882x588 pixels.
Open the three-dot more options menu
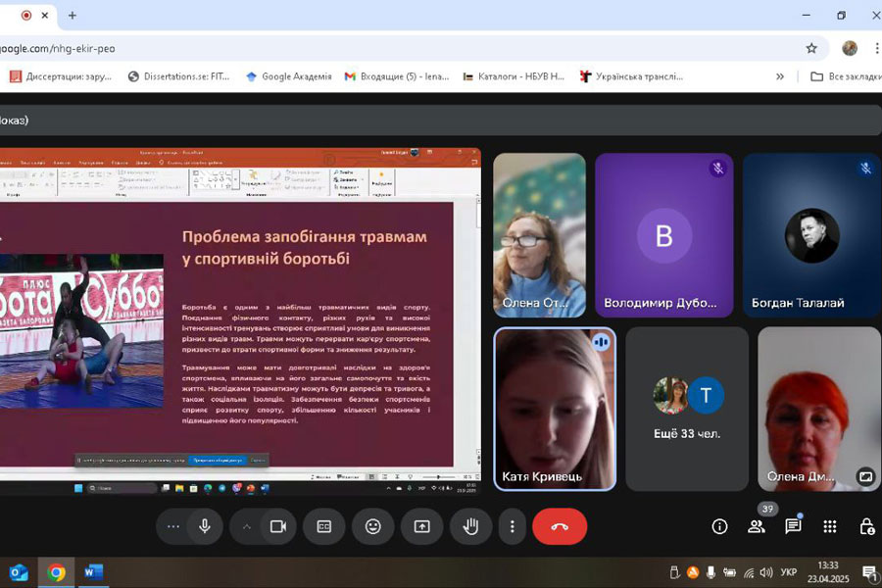[x=512, y=526]
